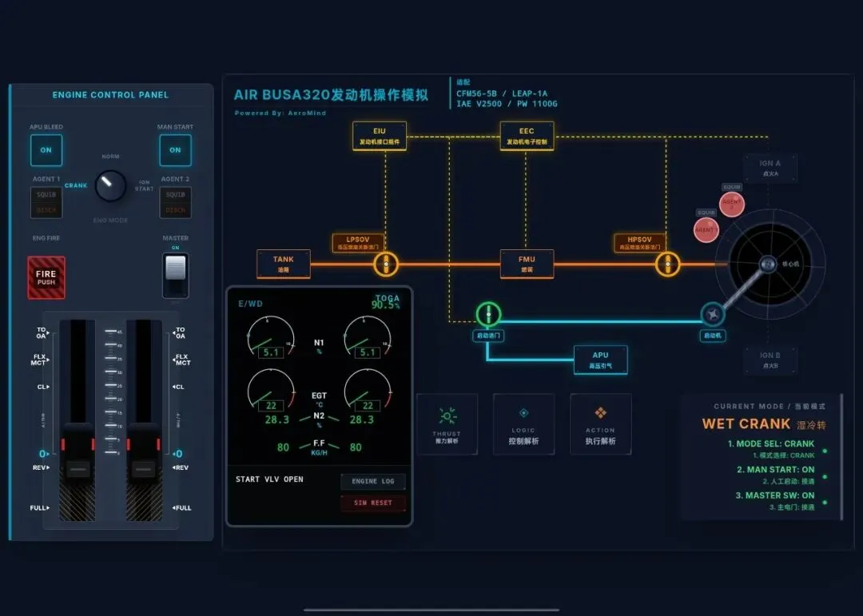Image resolution: width=863 pixels, height=616 pixels.
Task: Click the right 0 idle detent label
Action: 177,454
